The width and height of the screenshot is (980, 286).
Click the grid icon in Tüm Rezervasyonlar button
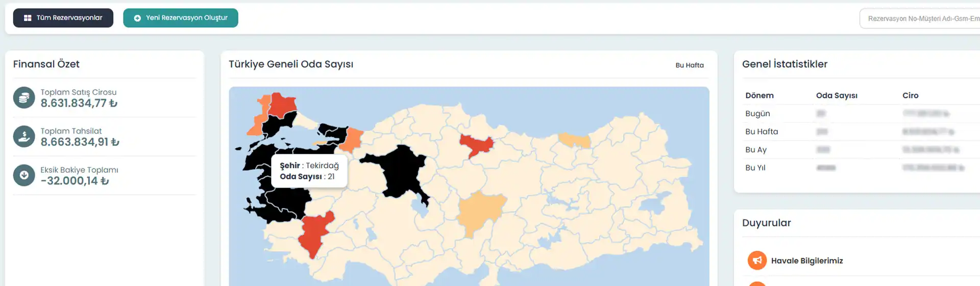[x=28, y=18]
